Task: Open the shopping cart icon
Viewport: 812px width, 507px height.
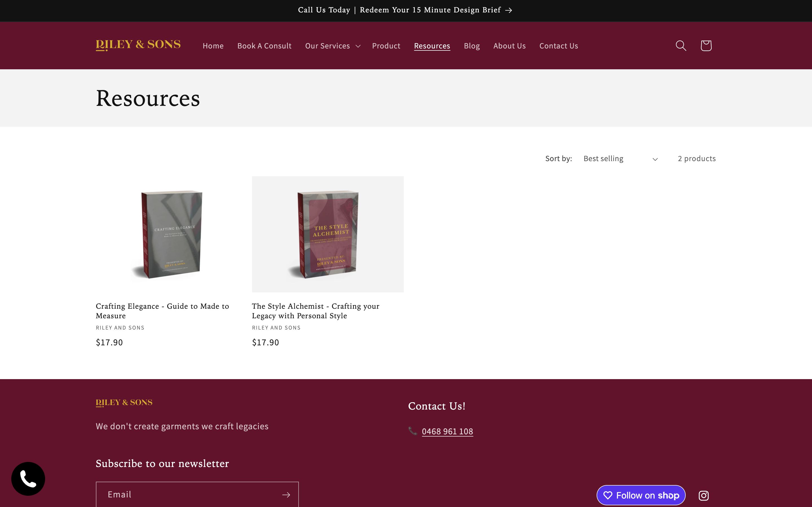Action: coord(706,45)
